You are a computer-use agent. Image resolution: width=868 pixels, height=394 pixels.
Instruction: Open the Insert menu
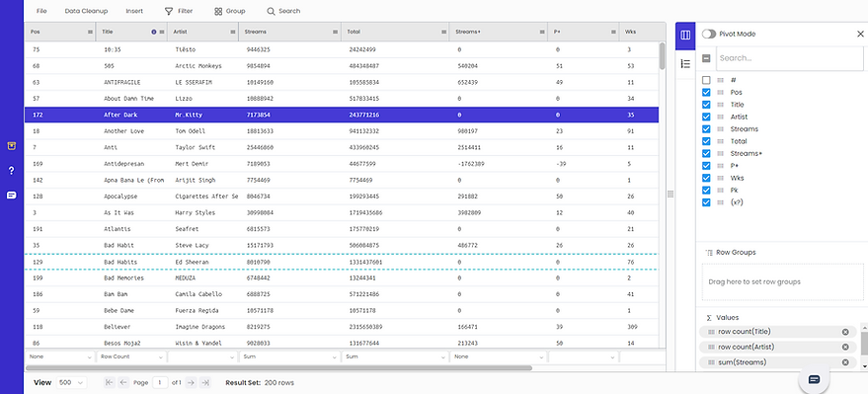coord(134,11)
